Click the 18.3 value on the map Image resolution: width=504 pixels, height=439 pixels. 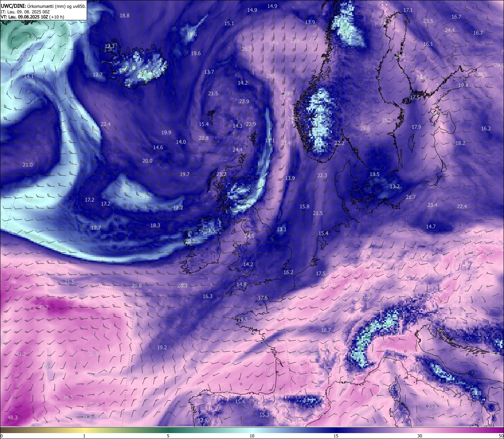click(x=155, y=225)
